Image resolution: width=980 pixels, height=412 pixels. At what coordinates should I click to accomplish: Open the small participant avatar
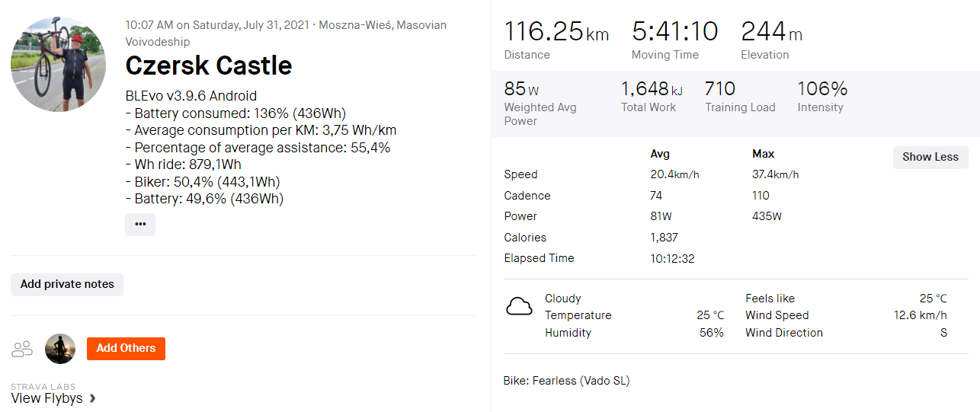coord(60,349)
